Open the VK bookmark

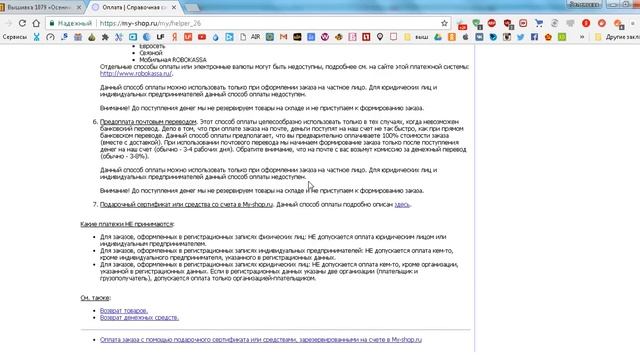click(479, 37)
